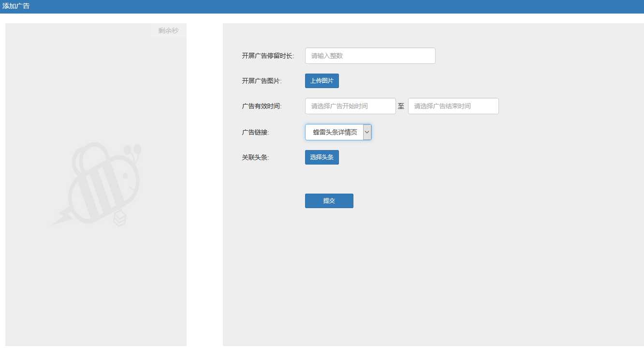Click the 开屏广告停留时长 label
The image size is (644, 348).
(x=268, y=56)
